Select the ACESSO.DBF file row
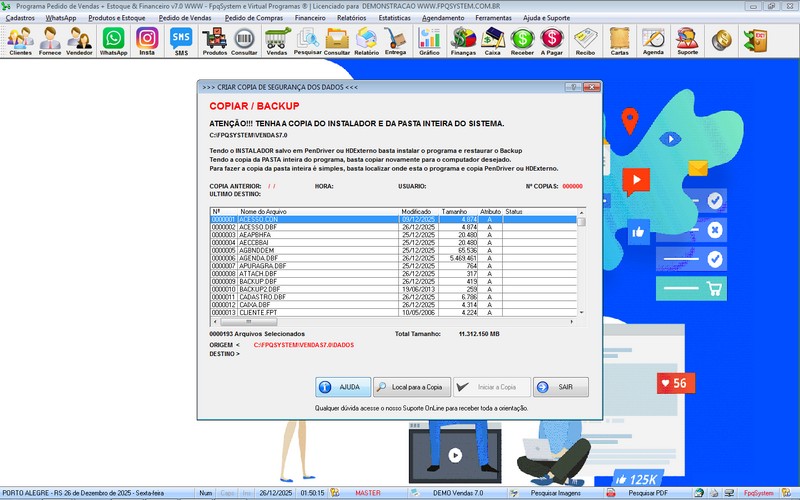Viewport: 800px width, 500px height. pyautogui.click(x=393, y=227)
